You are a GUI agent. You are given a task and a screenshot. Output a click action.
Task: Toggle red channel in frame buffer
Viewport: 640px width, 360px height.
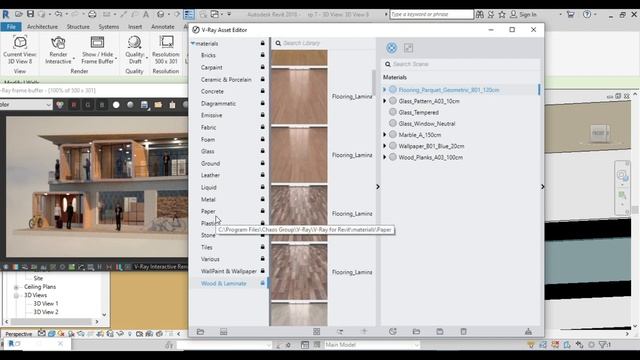(74, 105)
